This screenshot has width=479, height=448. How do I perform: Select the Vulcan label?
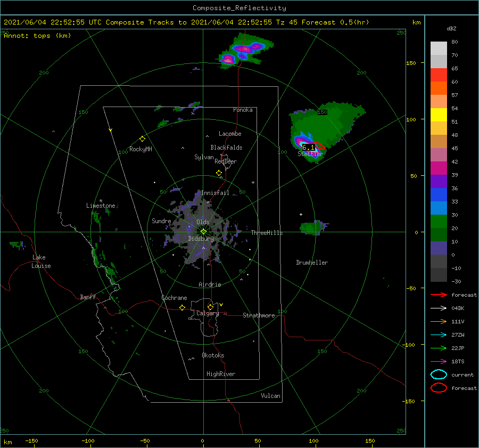(270, 396)
